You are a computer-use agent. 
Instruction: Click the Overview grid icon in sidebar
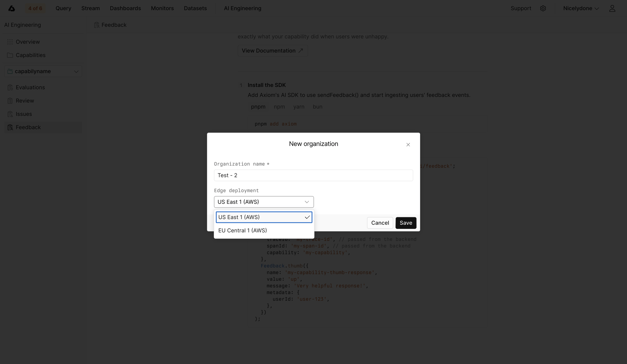pyautogui.click(x=10, y=42)
